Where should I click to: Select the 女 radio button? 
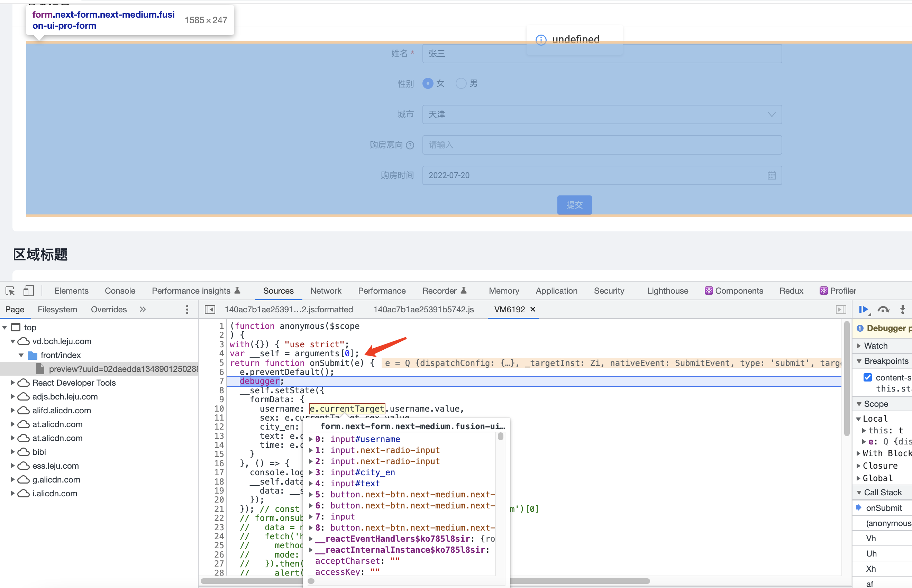pyautogui.click(x=428, y=83)
